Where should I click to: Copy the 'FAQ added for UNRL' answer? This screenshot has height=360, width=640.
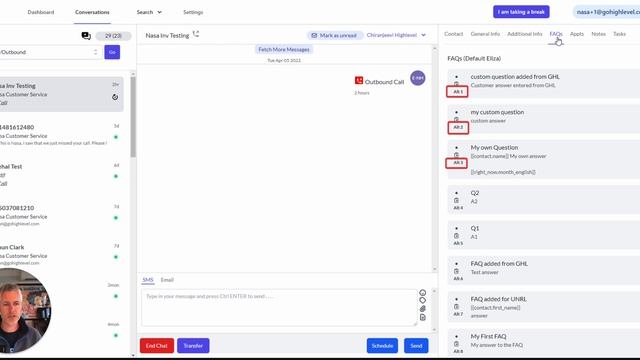[456, 307]
